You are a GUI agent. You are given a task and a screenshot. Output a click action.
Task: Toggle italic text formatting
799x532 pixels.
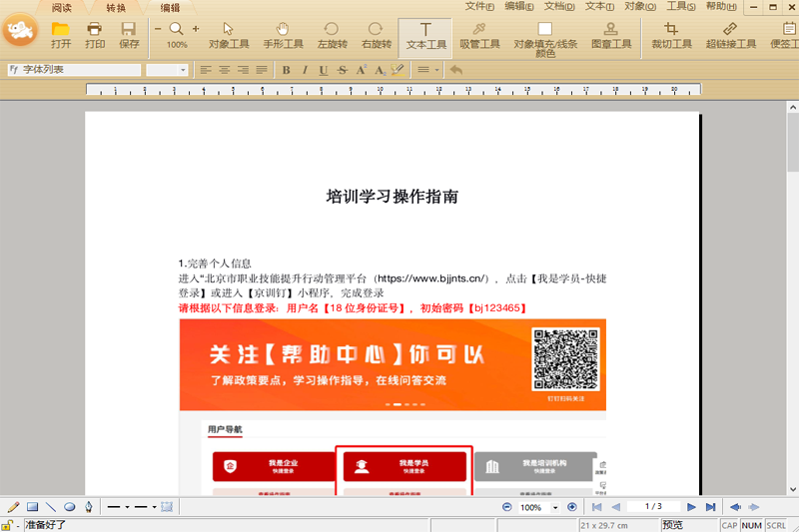coord(305,70)
